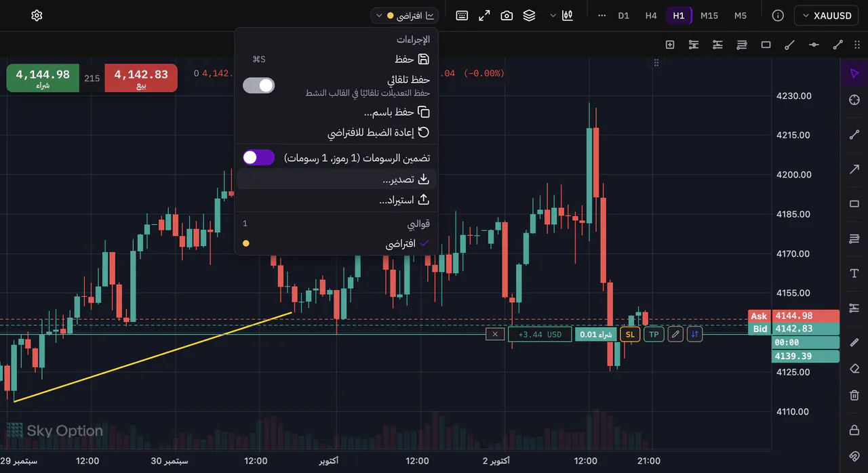The height and width of the screenshot is (473, 868).
Task: Select the ruler measure tool in right sidebar
Action: coord(854,342)
